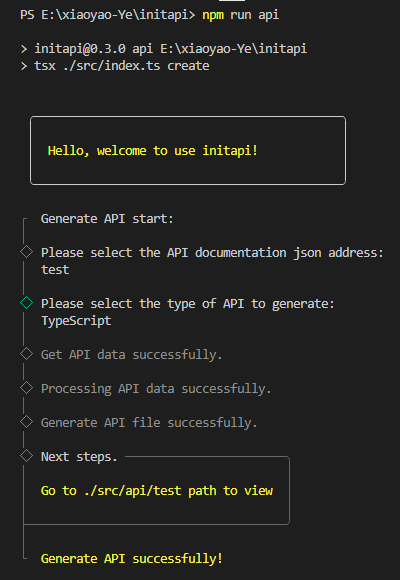This screenshot has width=400, height=580.
Task: Click the tsx ./src/index.ts create line
Action: [x=122, y=66]
